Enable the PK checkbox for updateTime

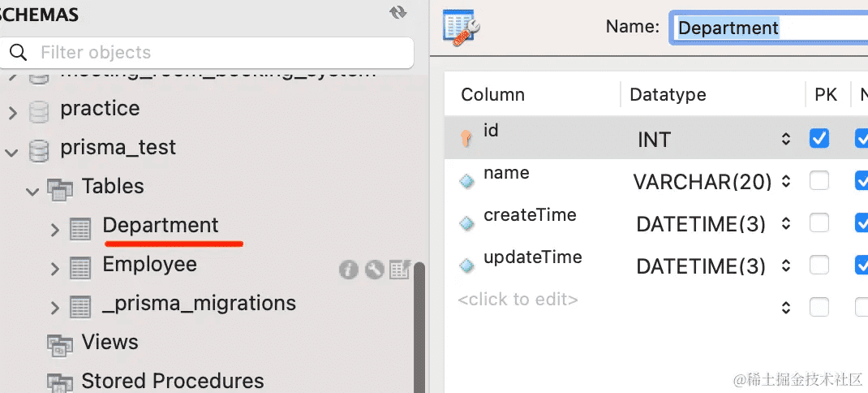[819, 266]
